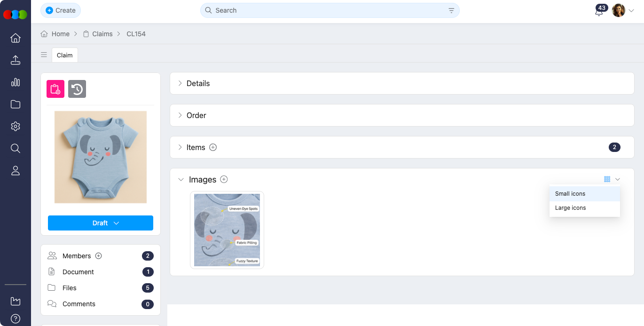
Task: Add a new item with plus icon
Action: coord(213,147)
